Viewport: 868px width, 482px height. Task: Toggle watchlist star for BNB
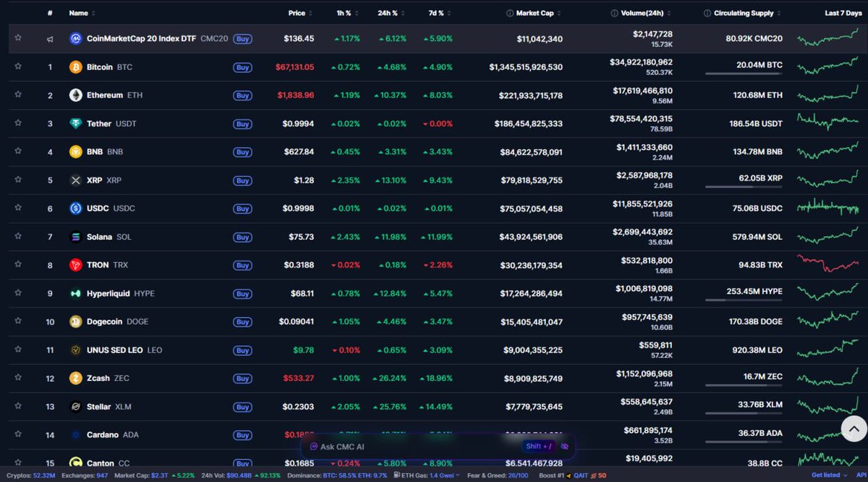[x=18, y=151]
